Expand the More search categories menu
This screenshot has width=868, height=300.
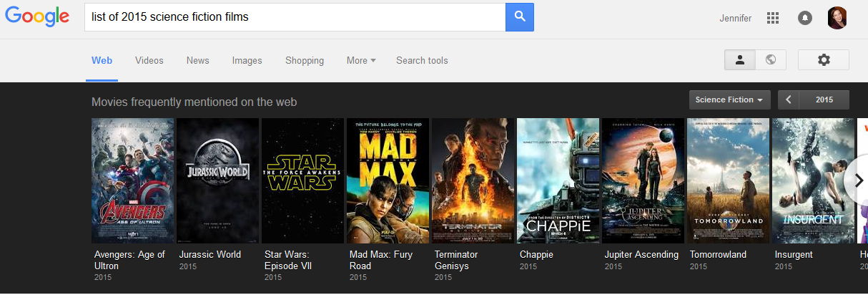361,60
